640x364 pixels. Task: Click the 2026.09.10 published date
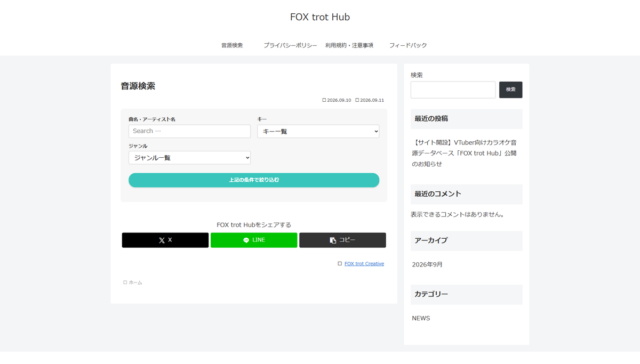(x=339, y=100)
